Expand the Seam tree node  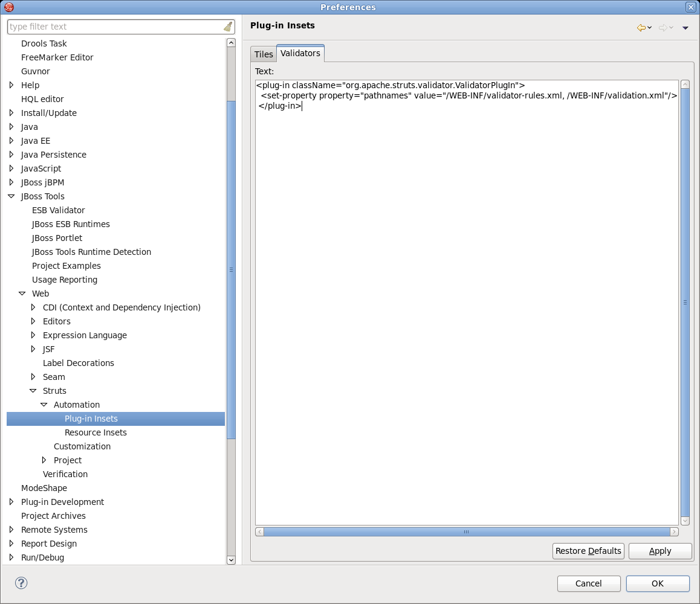[33, 377]
